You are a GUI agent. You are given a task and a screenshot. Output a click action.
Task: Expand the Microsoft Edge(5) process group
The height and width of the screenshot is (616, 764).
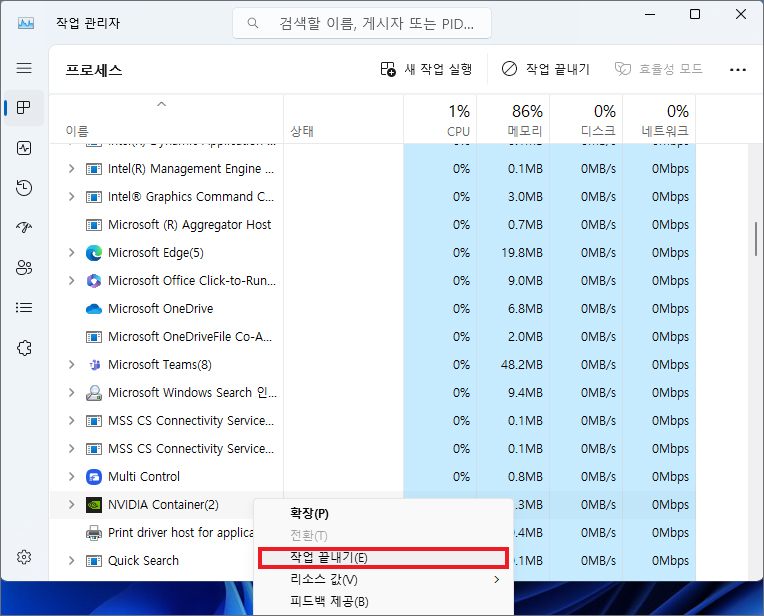tap(72, 252)
